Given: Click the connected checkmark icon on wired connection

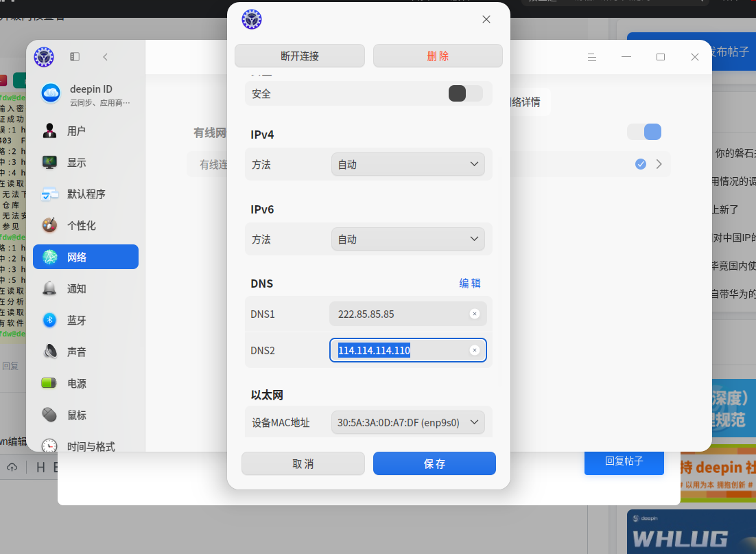Looking at the screenshot, I should click(640, 164).
